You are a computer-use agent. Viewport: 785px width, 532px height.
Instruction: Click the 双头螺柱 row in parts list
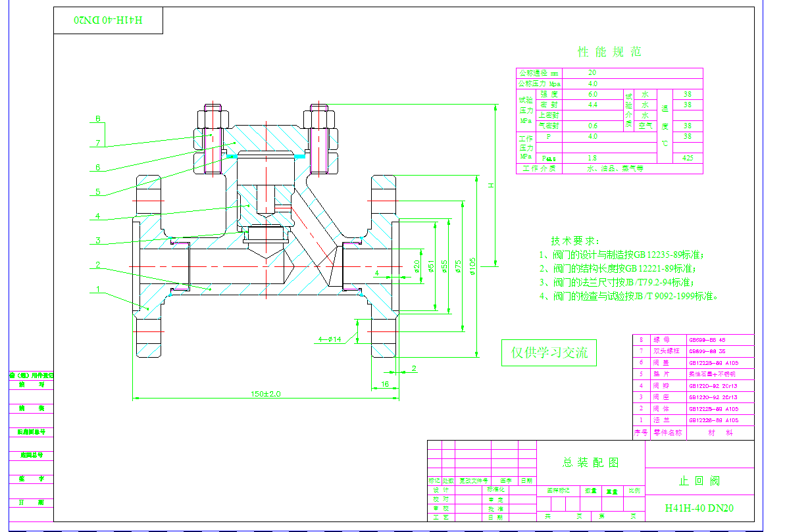coord(666,352)
